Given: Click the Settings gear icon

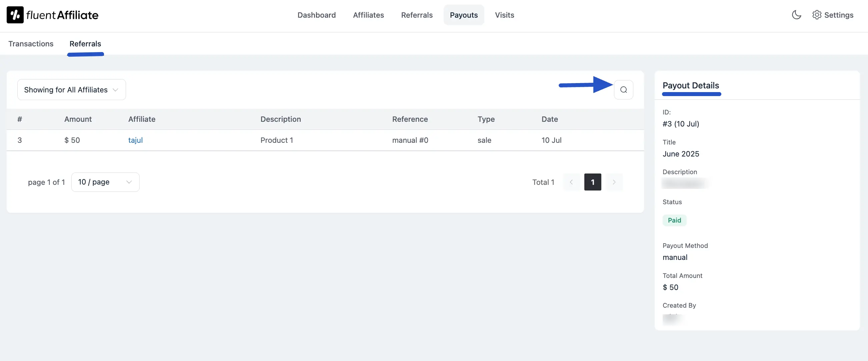Looking at the screenshot, I should pos(816,15).
